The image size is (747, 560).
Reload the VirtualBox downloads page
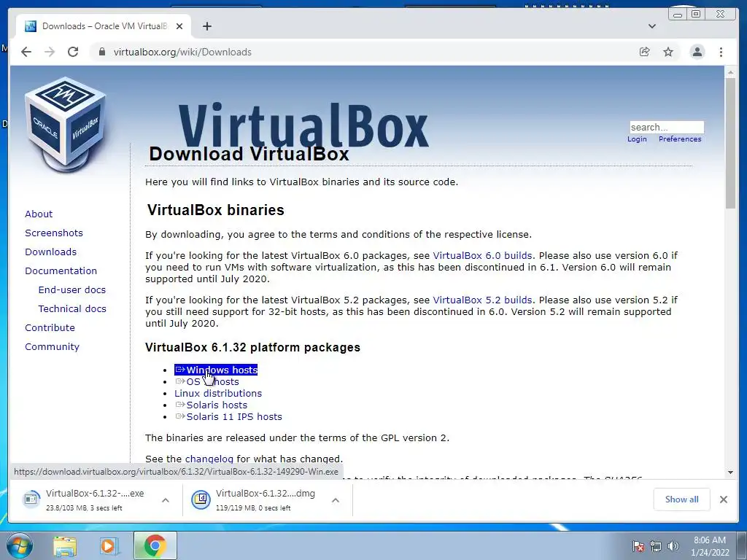coord(73,52)
